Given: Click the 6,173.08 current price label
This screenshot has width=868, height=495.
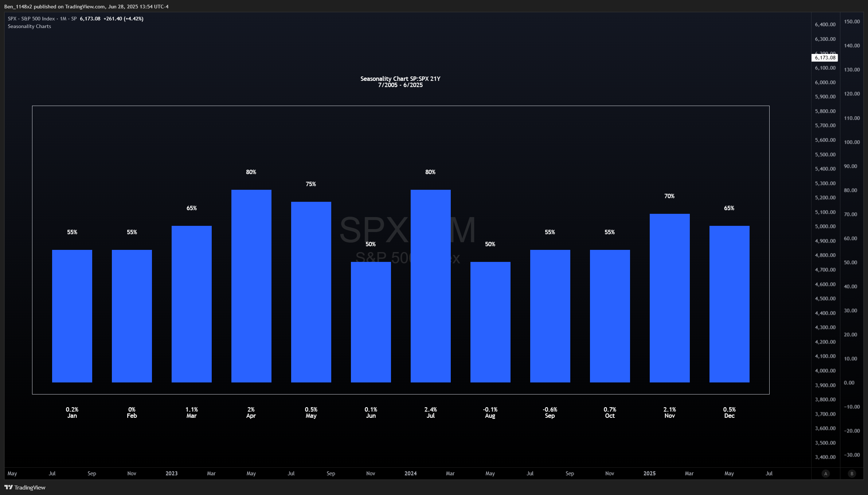Looking at the screenshot, I should click(x=825, y=58).
